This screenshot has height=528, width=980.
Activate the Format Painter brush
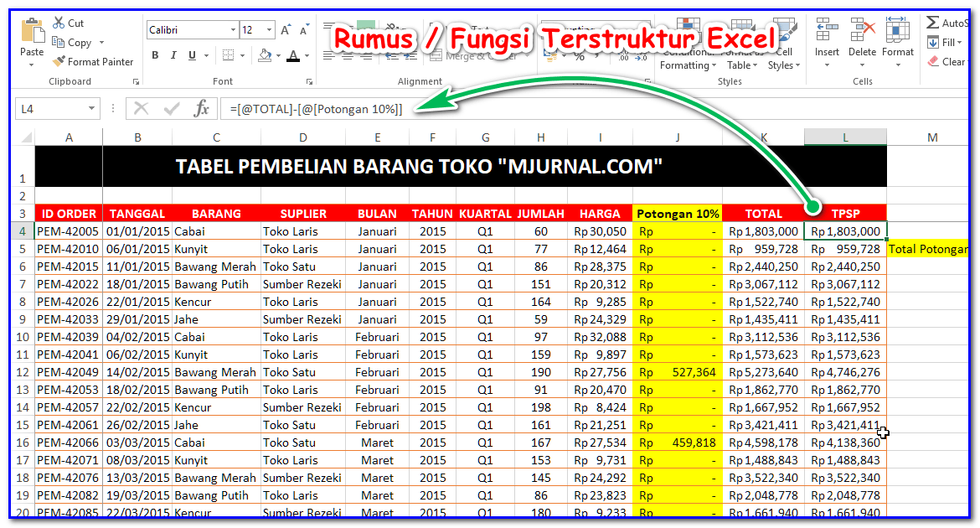pos(59,61)
